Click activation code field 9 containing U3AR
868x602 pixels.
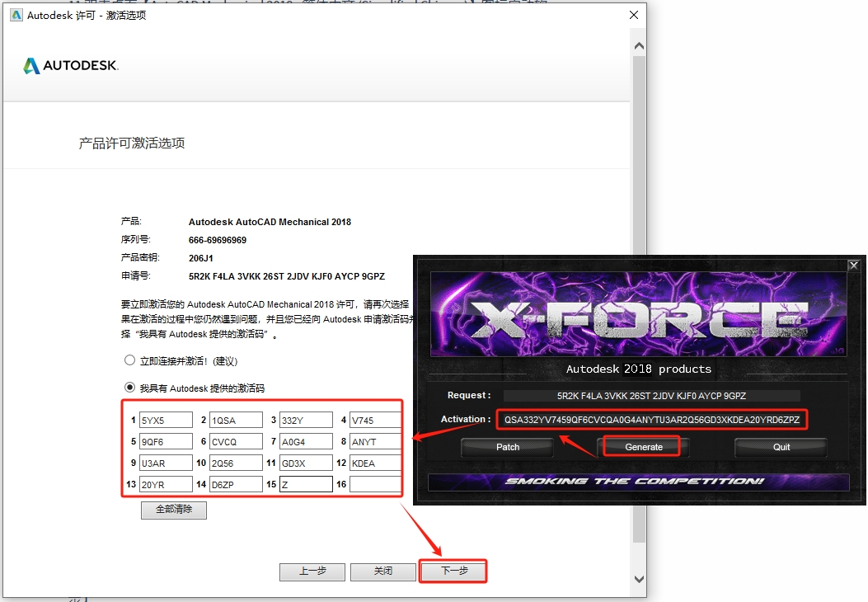(x=166, y=463)
